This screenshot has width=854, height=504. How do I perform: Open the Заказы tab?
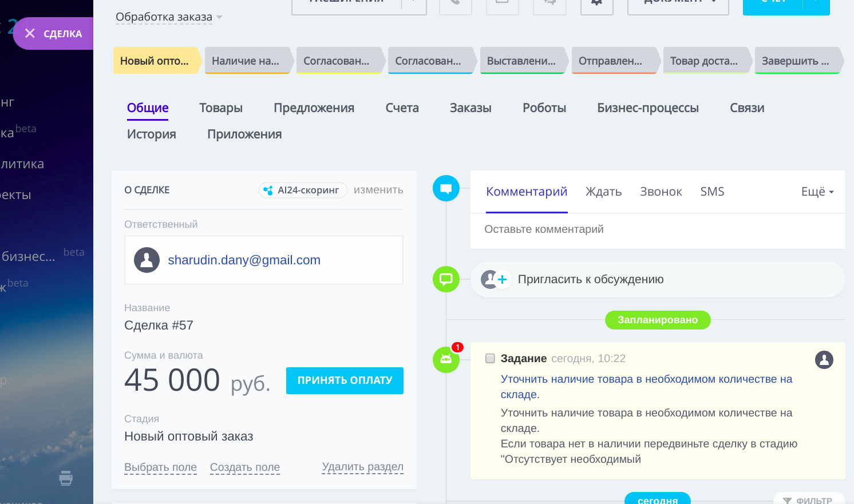pos(471,108)
